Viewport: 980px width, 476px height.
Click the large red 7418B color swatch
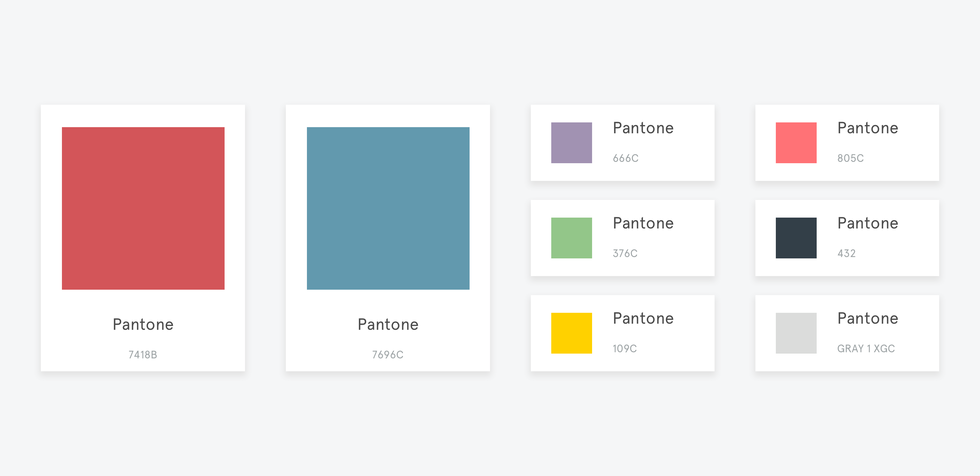(x=143, y=208)
